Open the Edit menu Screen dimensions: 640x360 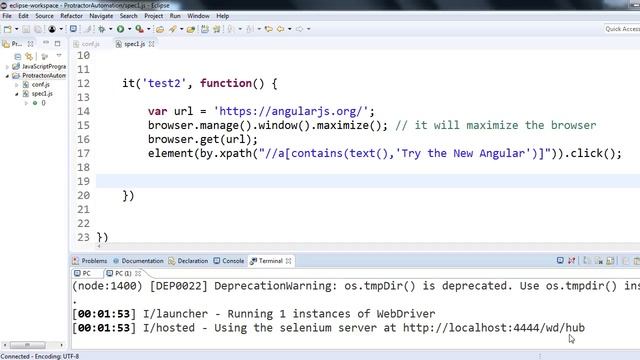pyautogui.click(x=23, y=16)
